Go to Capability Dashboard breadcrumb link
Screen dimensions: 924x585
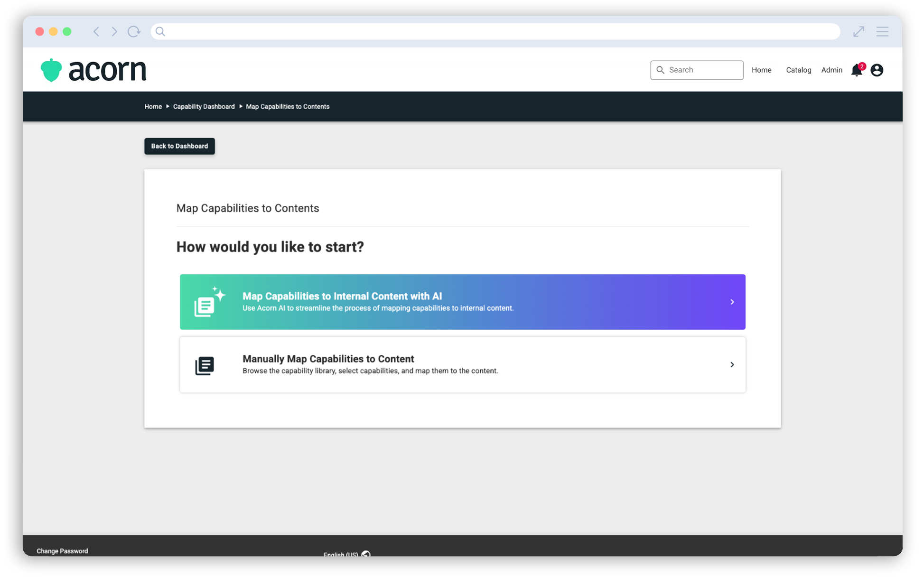[x=204, y=107]
